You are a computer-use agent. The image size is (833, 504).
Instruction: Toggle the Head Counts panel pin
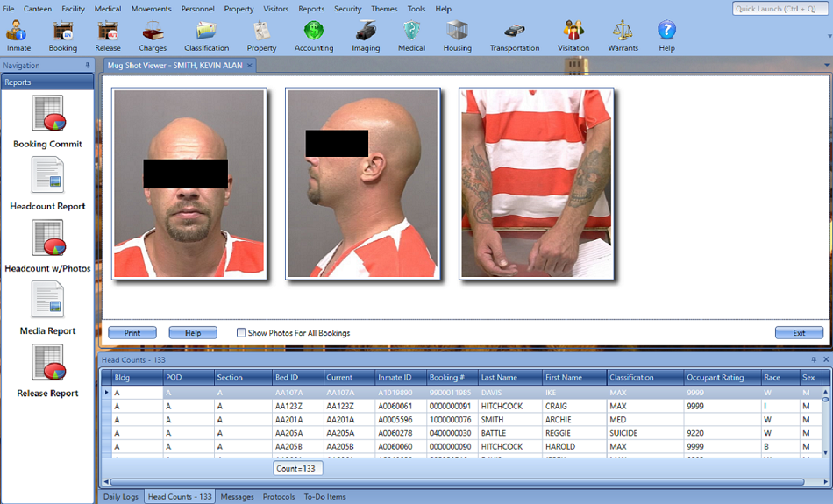814,360
